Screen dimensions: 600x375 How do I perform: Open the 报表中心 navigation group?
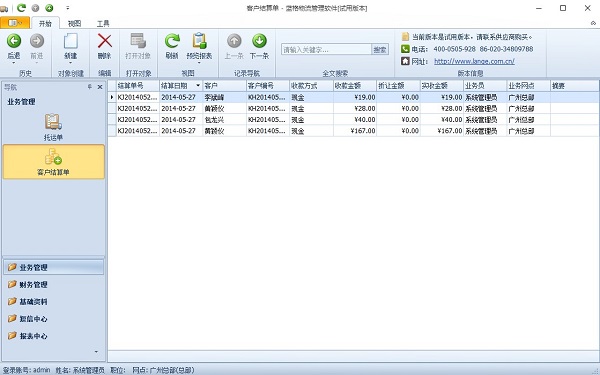click(54, 336)
